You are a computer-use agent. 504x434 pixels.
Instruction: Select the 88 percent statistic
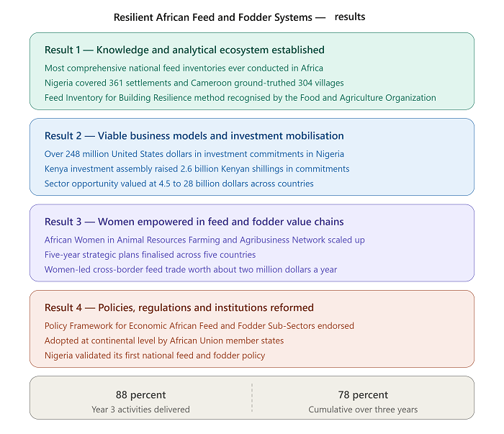[x=141, y=395]
